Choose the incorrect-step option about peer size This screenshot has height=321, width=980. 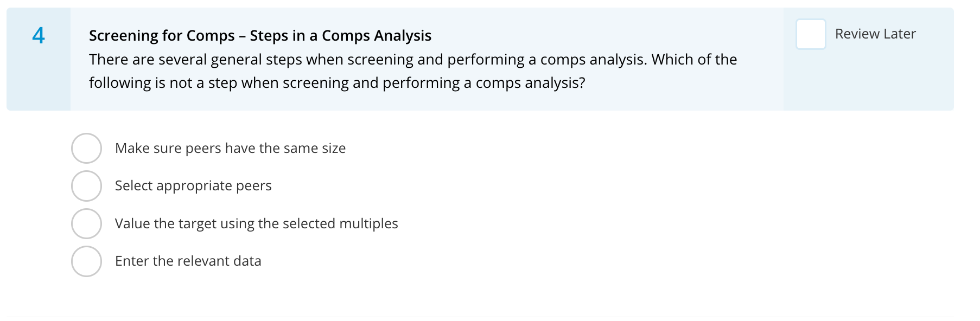point(231,147)
